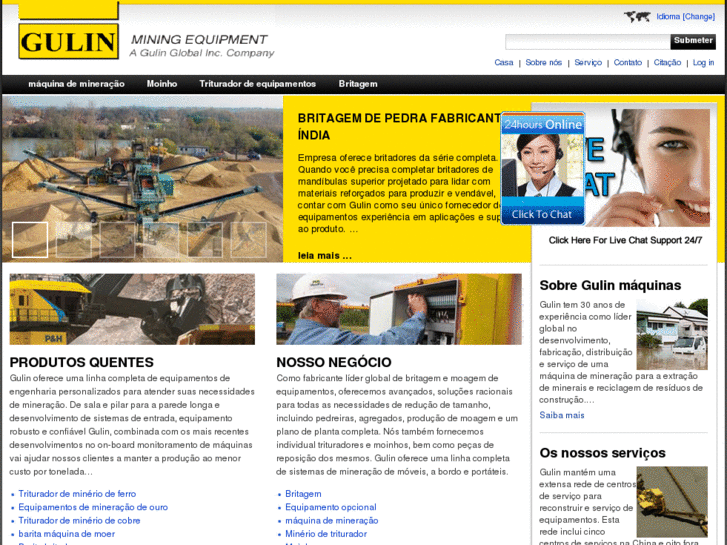Open the Citação link

[667, 63]
